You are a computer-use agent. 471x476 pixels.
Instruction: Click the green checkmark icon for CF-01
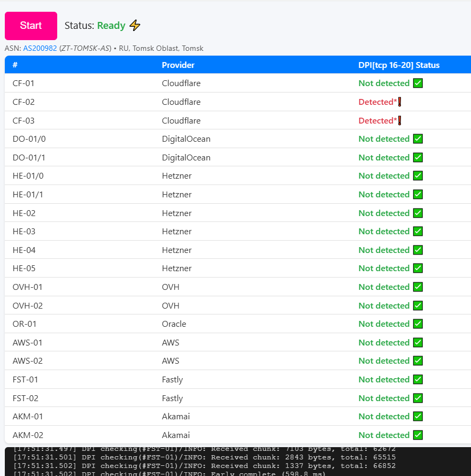418,83
